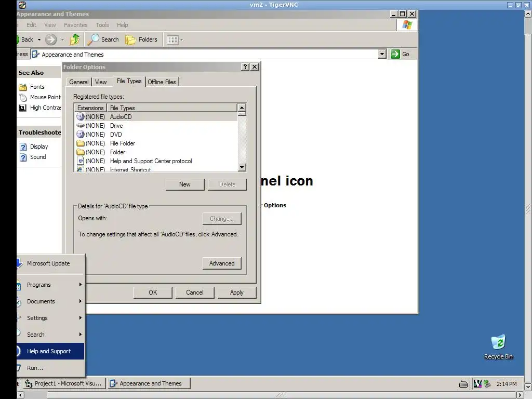Screen dimensions: 532x399
Task: Sort by the File Types column header
Action: point(172,108)
